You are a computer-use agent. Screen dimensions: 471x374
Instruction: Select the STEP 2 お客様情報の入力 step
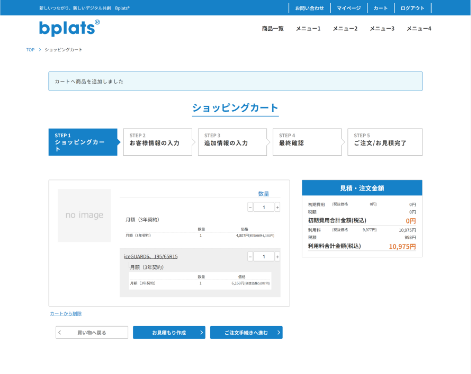point(158,142)
